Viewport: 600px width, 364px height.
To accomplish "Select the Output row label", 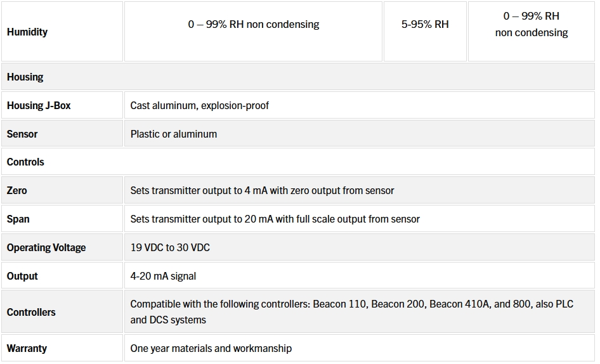I will 22,276.
